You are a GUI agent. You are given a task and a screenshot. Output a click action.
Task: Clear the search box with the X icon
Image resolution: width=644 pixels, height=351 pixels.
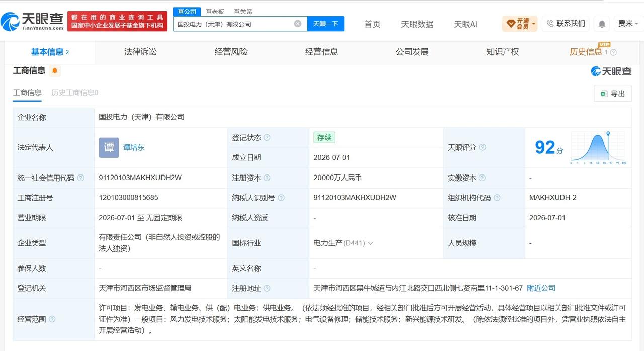pos(298,24)
